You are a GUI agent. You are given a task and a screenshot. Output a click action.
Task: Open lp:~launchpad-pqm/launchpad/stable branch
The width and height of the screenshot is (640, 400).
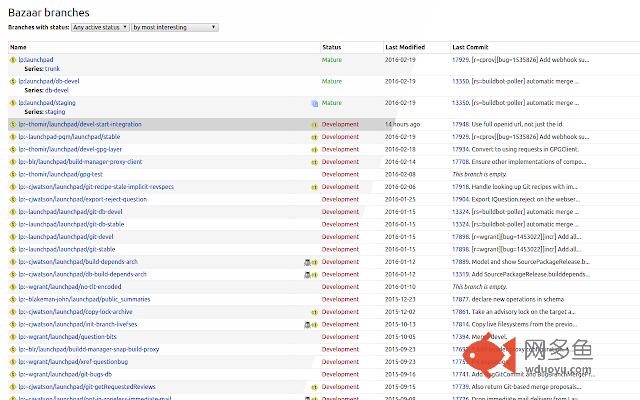pyautogui.click(x=69, y=137)
